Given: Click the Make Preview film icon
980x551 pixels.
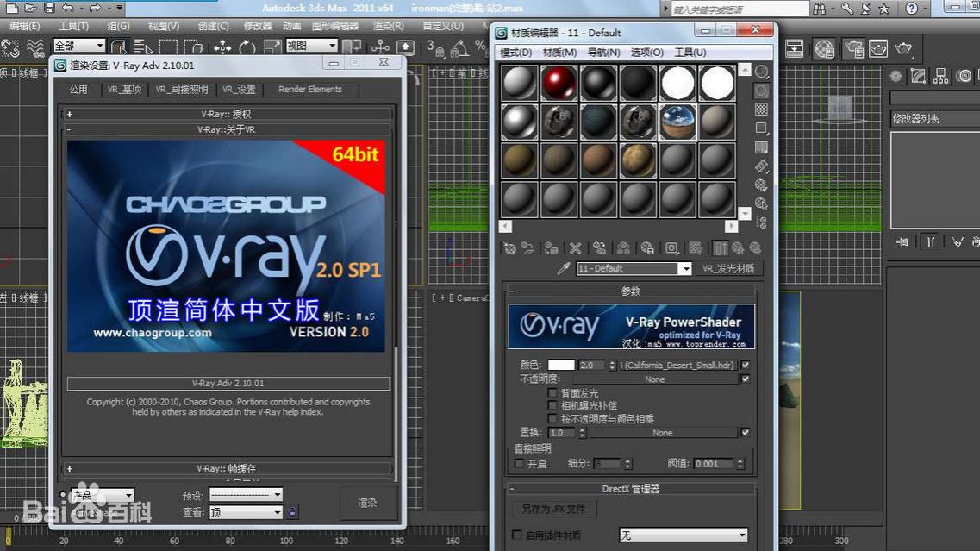Looking at the screenshot, I should click(761, 166).
